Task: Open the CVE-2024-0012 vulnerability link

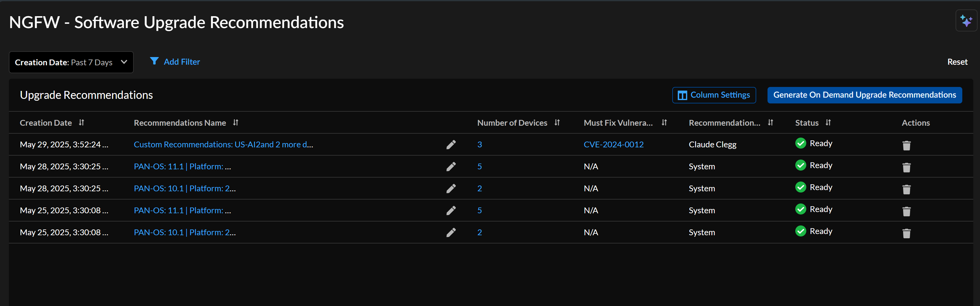Action: click(x=613, y=144)
